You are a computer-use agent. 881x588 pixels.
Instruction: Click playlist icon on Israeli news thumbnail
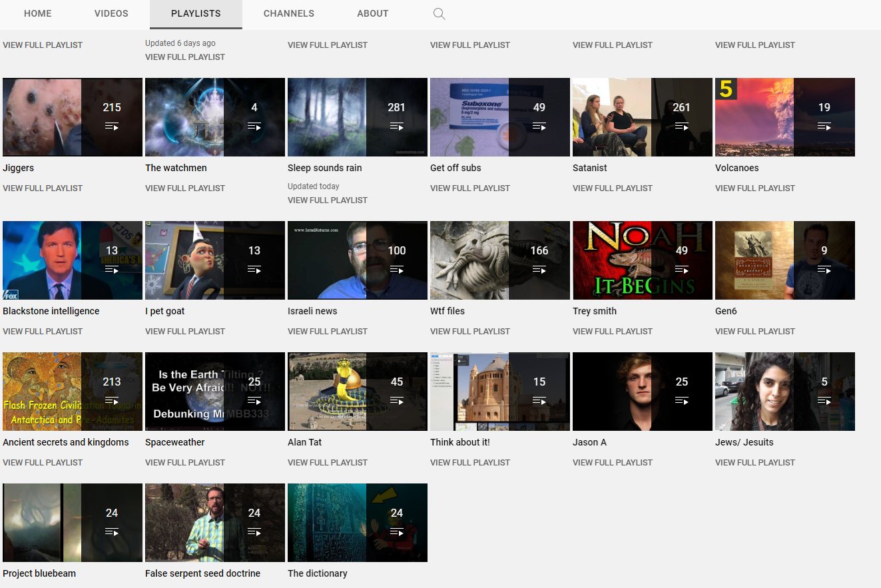tap(397, 270)
